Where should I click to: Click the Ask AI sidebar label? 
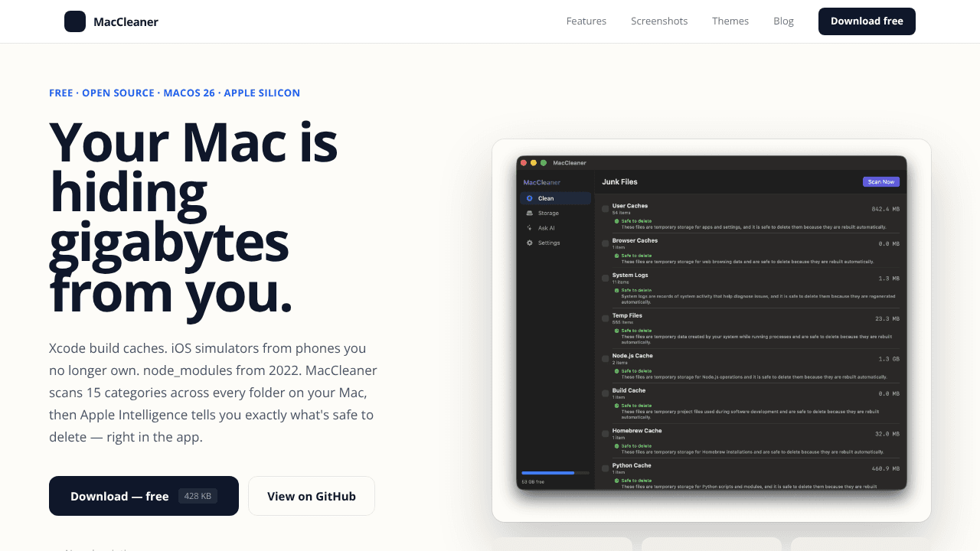tap(547, 228)
